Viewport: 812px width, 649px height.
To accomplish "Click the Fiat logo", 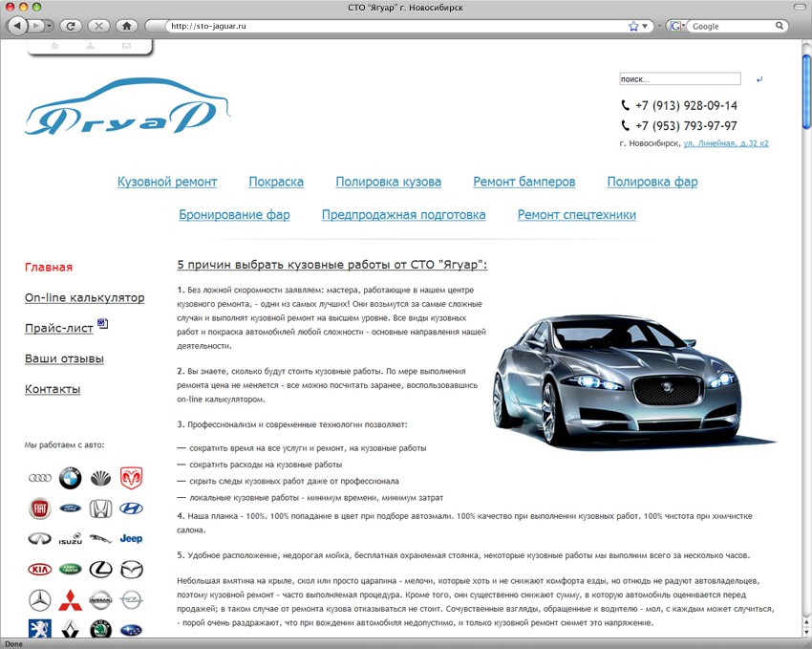I will 40,508.
